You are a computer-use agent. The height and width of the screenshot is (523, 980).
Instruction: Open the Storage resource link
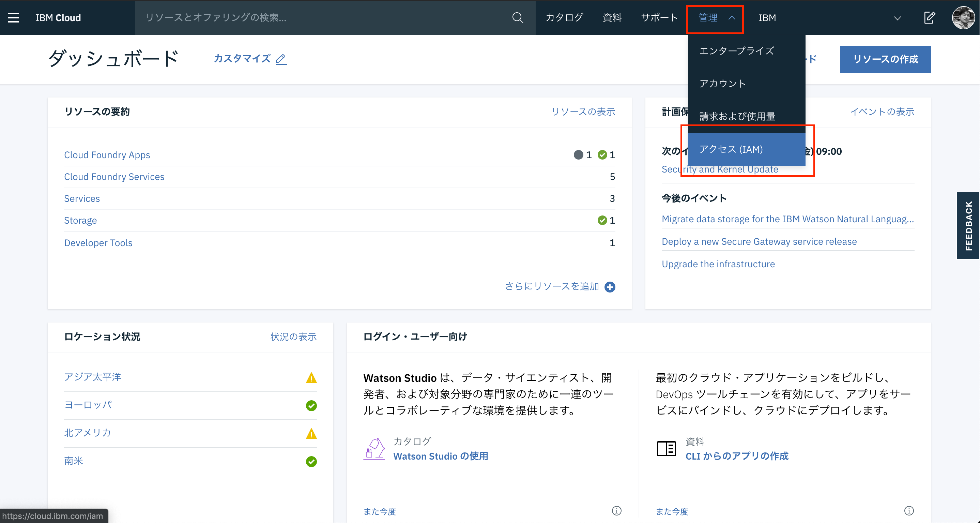(x=80, y=220)
